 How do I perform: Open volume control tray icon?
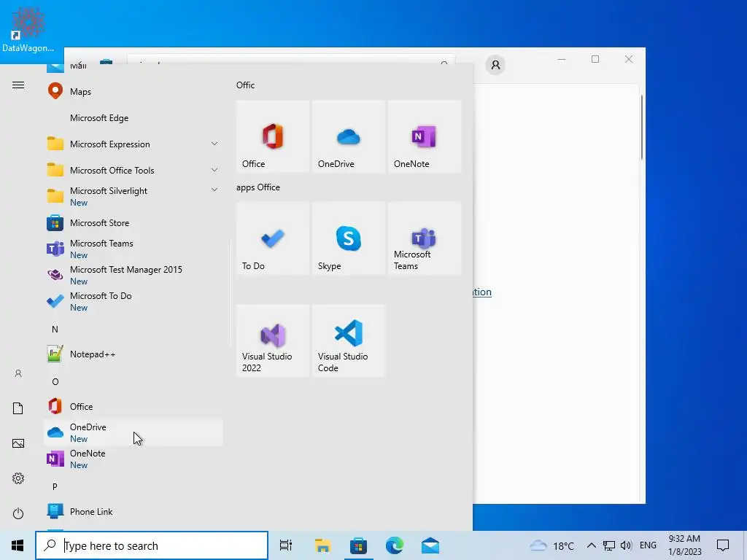626,545
